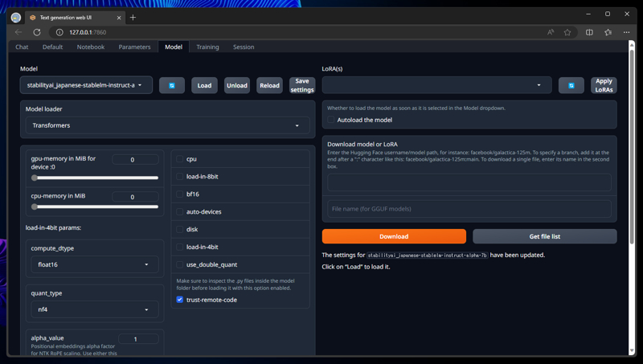Close the Text generation web UI tab
The height and width of the screenshot is (364, 643).
point(119,18)
